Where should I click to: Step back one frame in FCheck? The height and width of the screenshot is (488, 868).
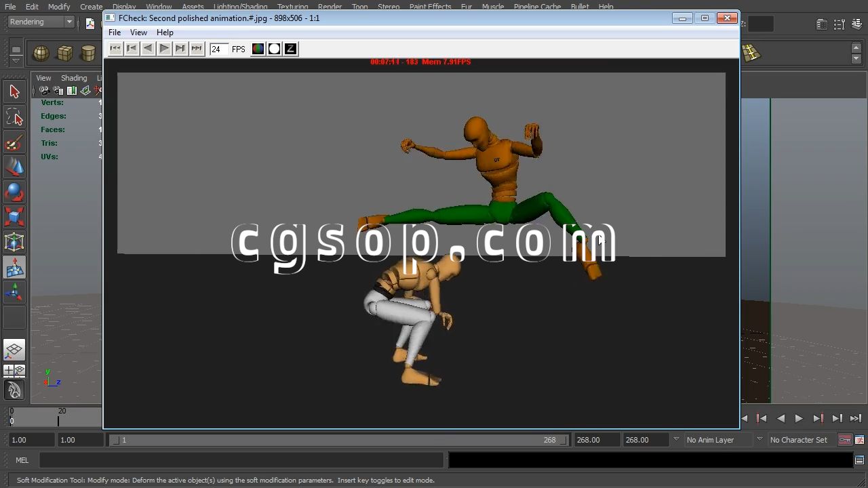[132, 49]
